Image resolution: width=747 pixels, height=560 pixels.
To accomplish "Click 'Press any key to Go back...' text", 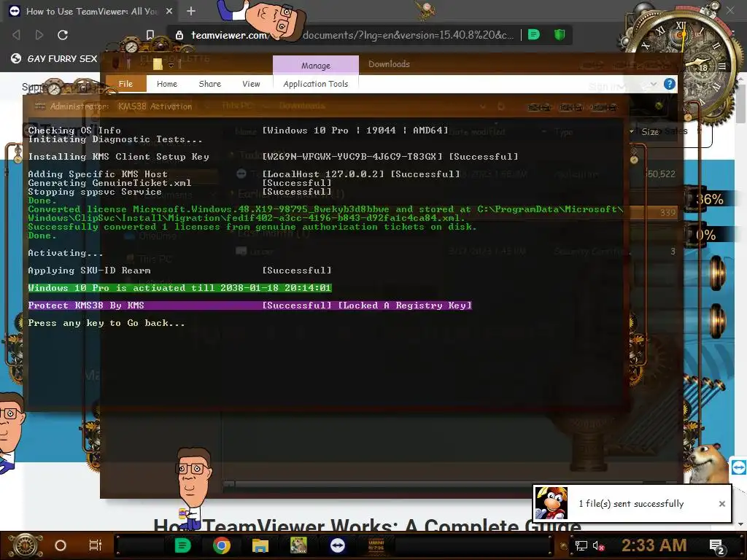I will click(x=106, y=323).
